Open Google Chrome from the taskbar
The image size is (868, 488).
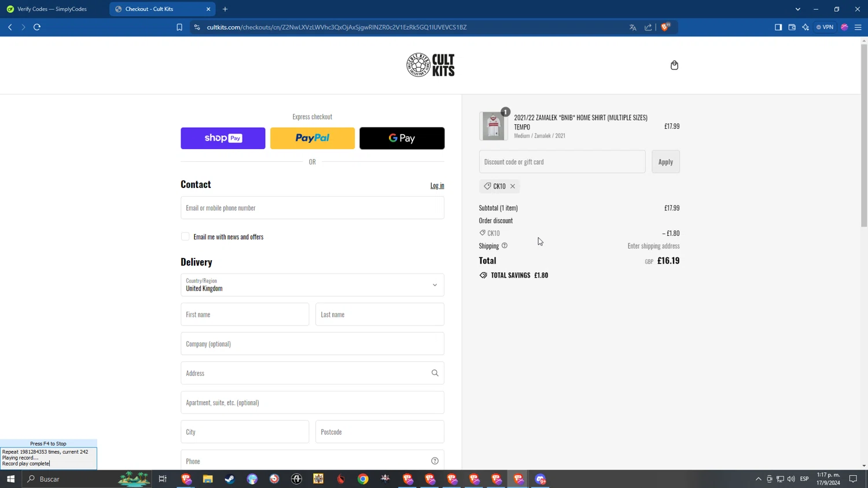tap(363, 479)
